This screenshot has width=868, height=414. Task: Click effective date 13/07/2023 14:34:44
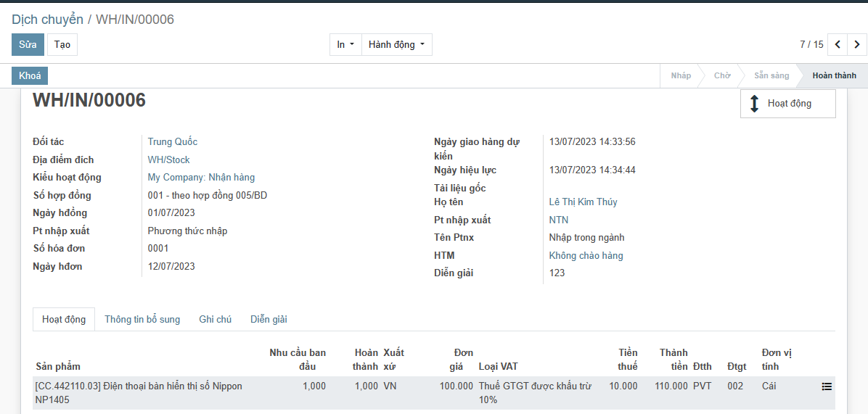pyautogui.click(x=592, y=170)
